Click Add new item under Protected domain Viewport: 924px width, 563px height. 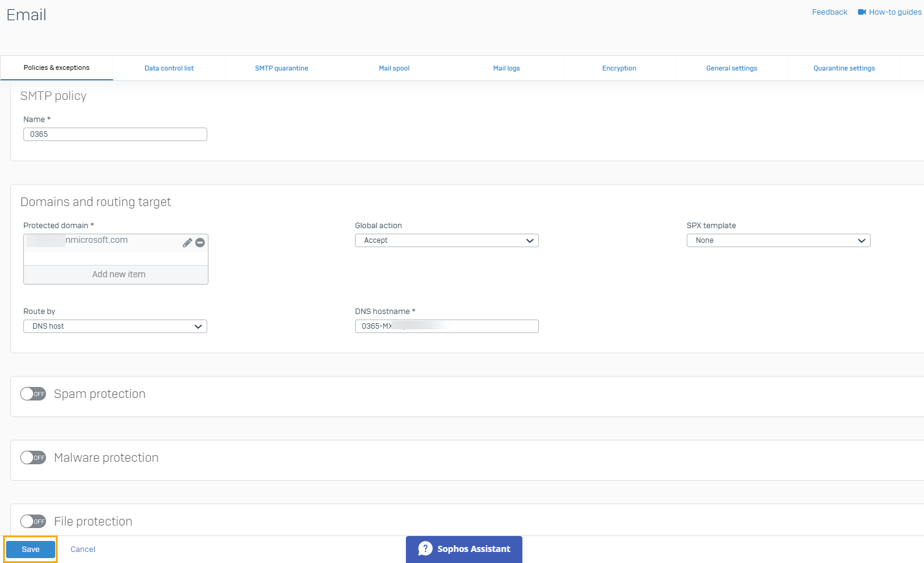click(x=115, y=274)
